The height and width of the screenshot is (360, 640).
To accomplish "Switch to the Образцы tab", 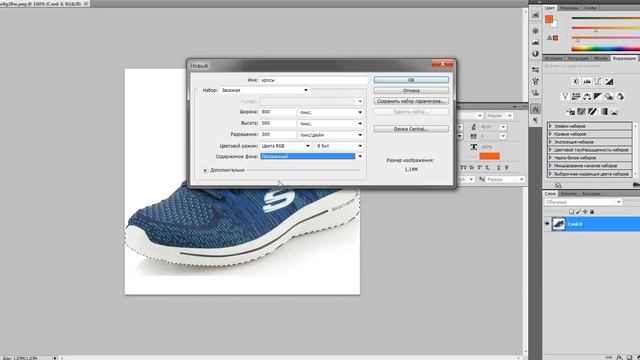I will click(x=569, y=8).
